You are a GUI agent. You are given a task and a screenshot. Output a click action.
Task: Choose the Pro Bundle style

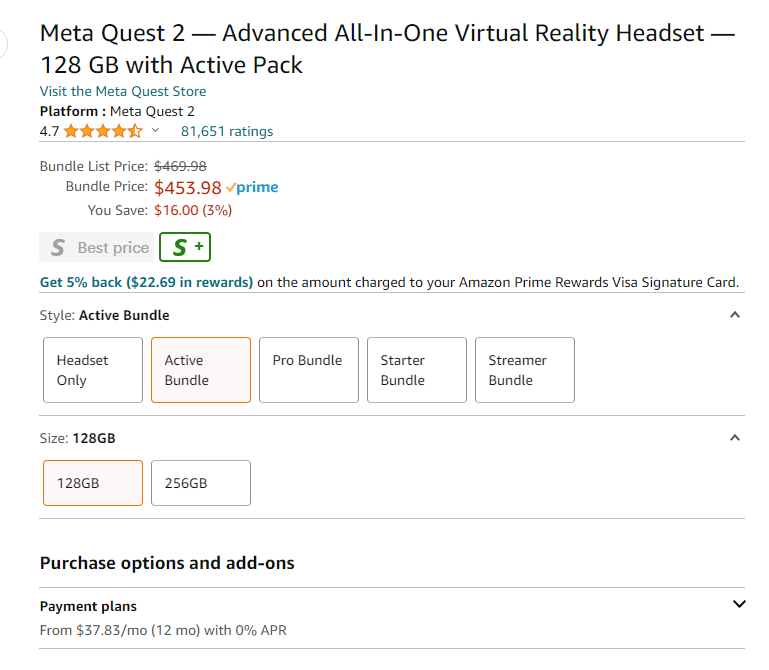pyautogui.click(x=308, y=370)
